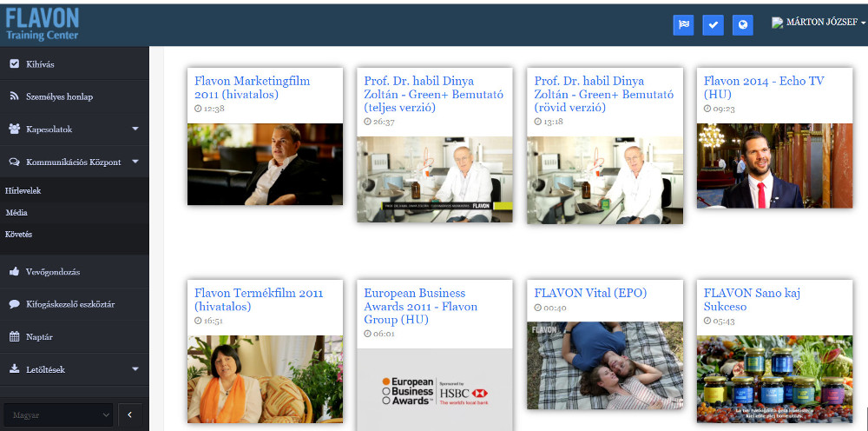This screenshot has width=868, height=431.
Task: Open the Magyar language dropdown
Action: (58, 415)
